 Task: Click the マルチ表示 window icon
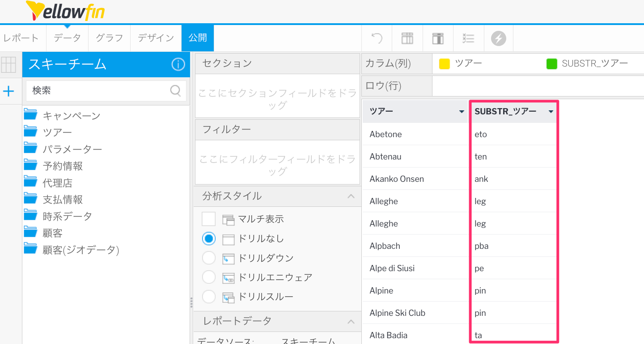pos(228,219)
